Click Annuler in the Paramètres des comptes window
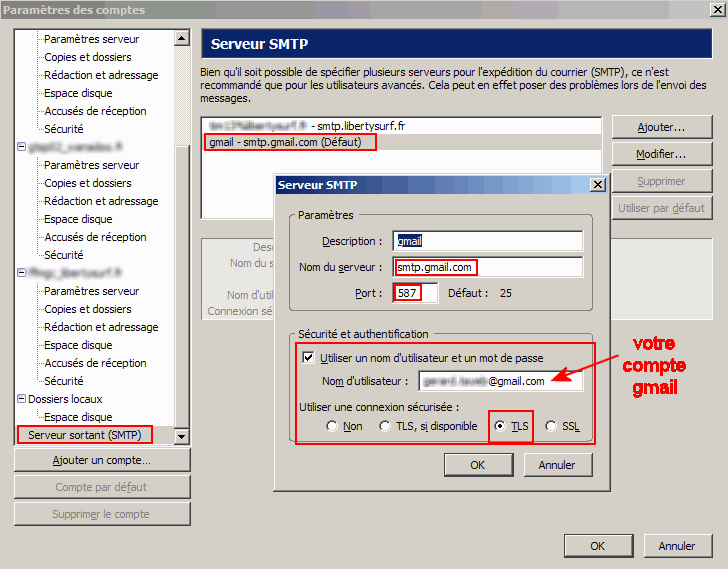 677,546
